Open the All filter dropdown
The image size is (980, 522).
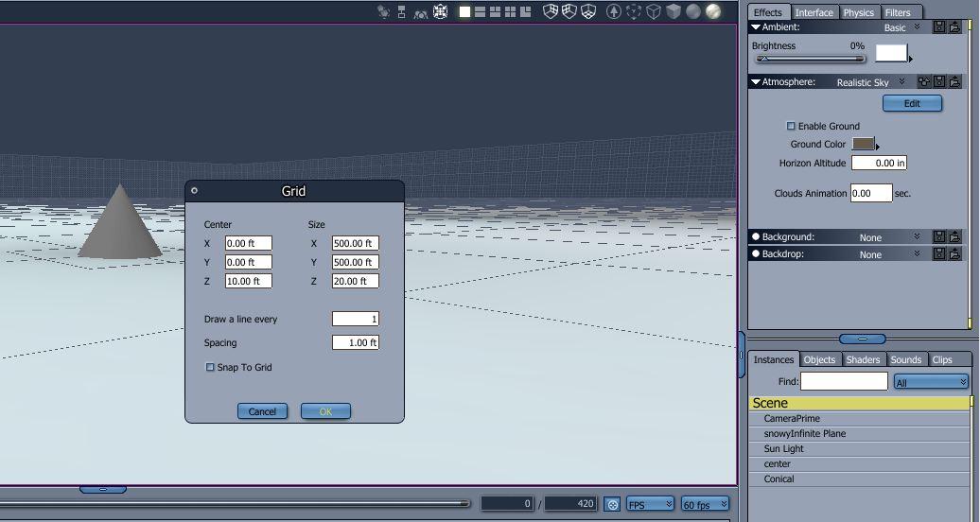pos(931,382)
